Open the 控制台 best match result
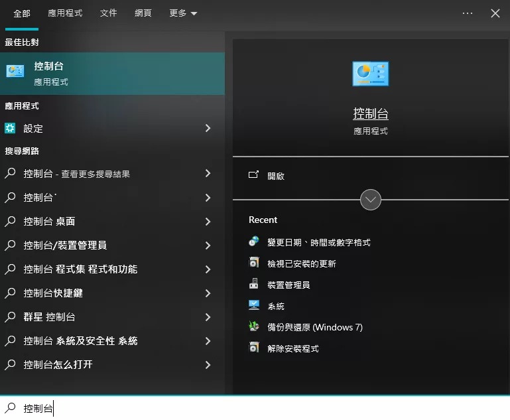Viewport: 510px width, 420px height. point(111,74)
